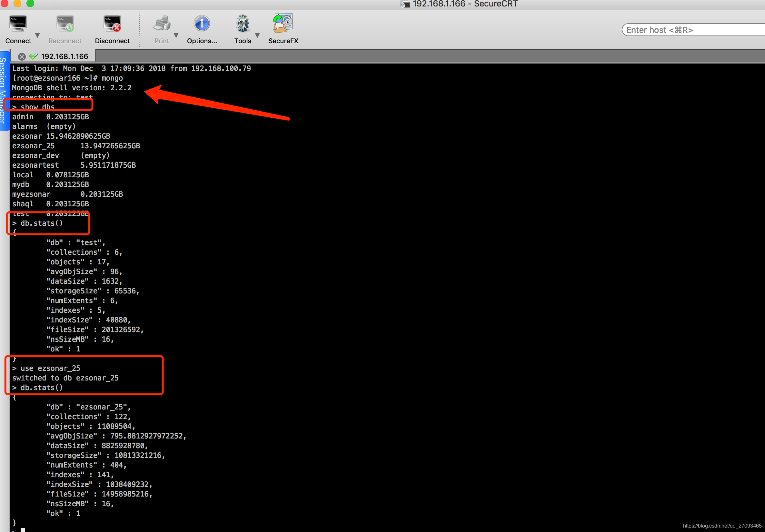Open Options via the info icon
This screenshot has height=532, width=765.
point(202,24)
